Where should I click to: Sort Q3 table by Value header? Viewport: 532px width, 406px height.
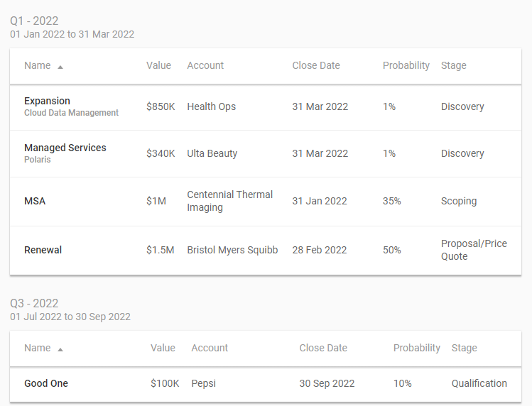pos(163,348)
